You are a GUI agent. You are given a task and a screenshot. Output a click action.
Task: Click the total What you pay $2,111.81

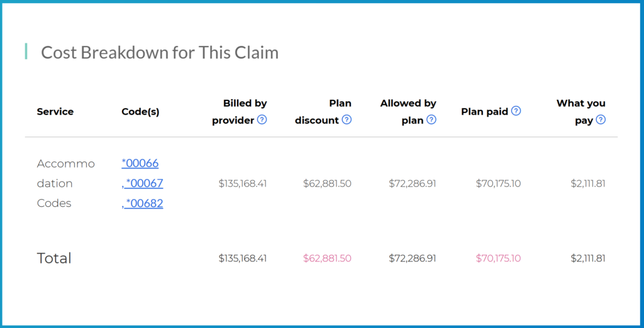coord(587,258)
